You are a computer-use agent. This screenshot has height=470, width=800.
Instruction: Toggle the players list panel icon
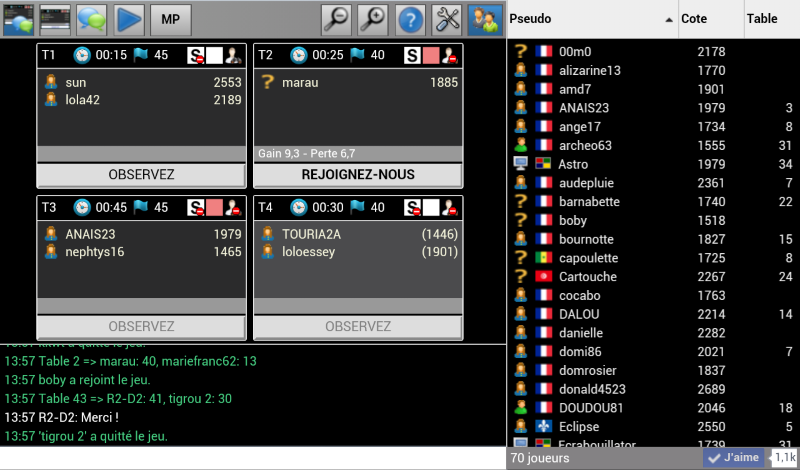[484, 19]
